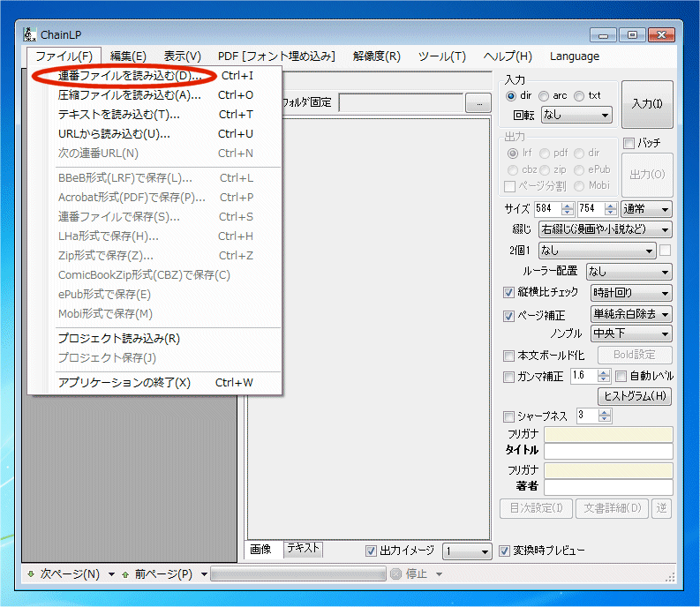Toggle the 出力イメージ checkbox

(371, 551)
